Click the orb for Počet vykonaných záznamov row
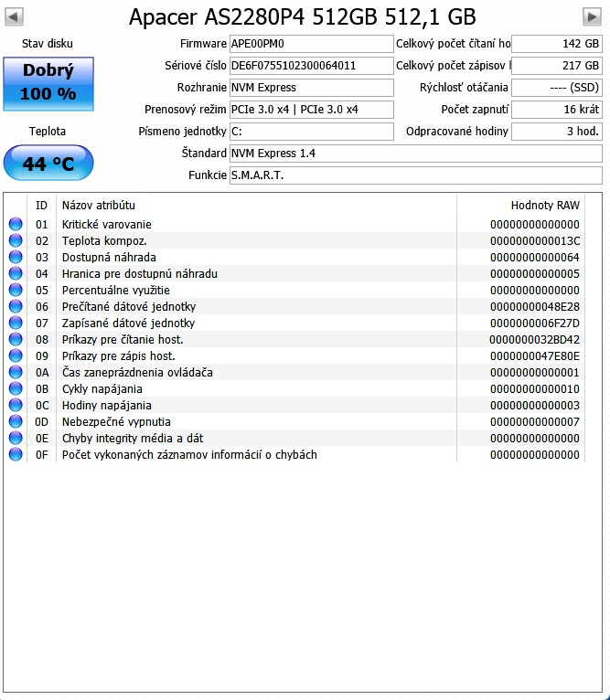The height and width of the screenshot is (700, 610). click(16, 454)
